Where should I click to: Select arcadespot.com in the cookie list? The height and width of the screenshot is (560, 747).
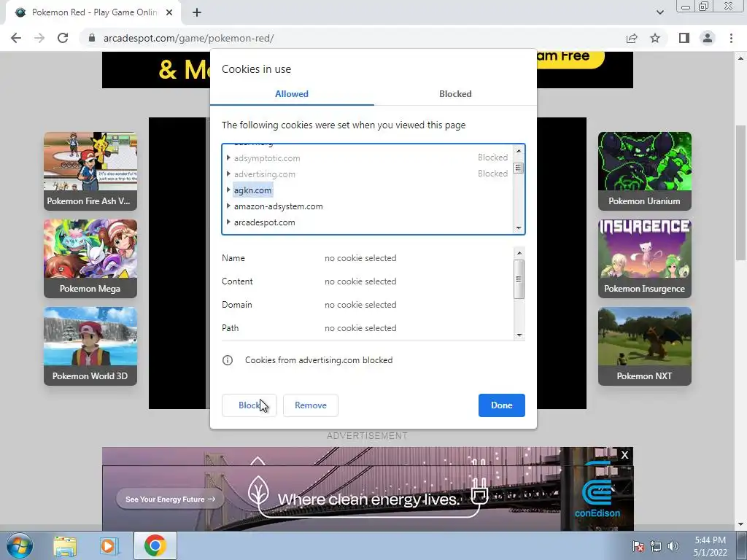(264, 222)
